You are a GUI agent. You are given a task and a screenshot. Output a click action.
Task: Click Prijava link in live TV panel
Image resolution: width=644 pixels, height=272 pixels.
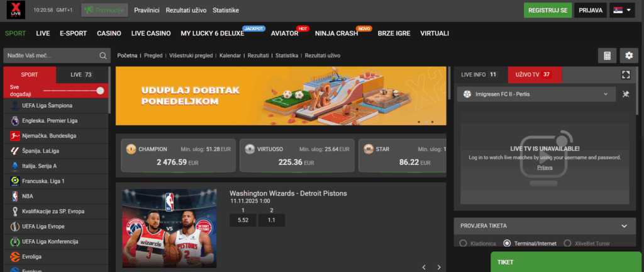[x=545, y=167]
